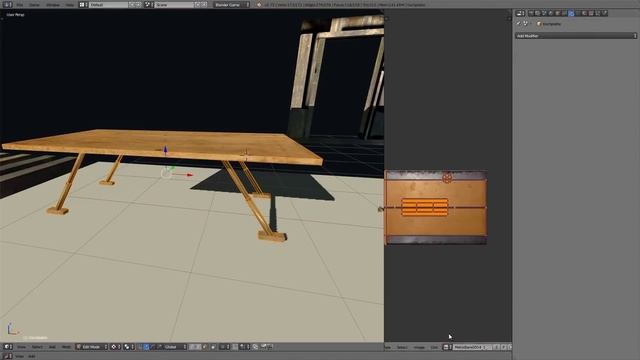Click the Blender logo icon in info header
640x360 pixels.
coord(259,4)
